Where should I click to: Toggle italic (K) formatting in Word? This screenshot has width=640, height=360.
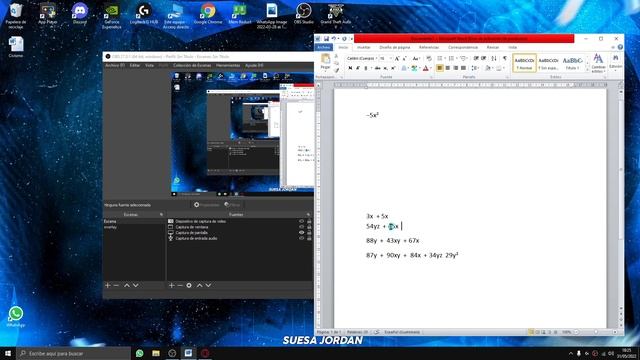358,68
